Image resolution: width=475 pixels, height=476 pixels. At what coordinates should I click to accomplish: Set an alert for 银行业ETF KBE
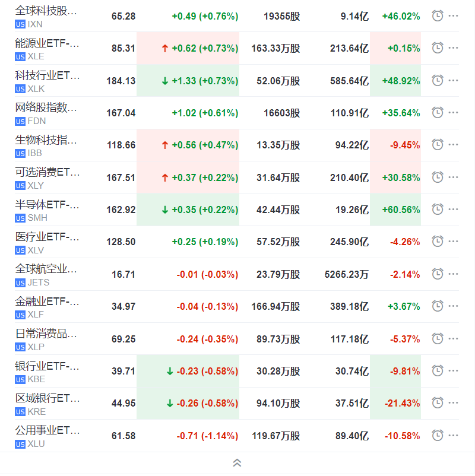[437, 370]
